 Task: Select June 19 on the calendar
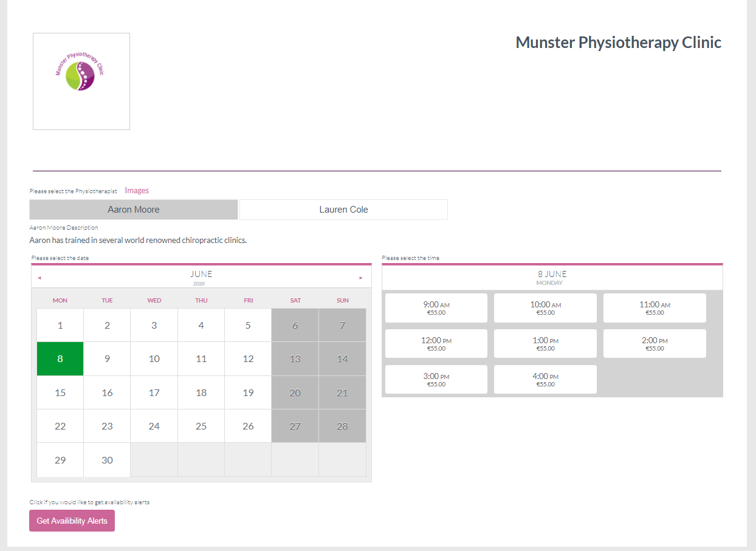tap(248, 392)
